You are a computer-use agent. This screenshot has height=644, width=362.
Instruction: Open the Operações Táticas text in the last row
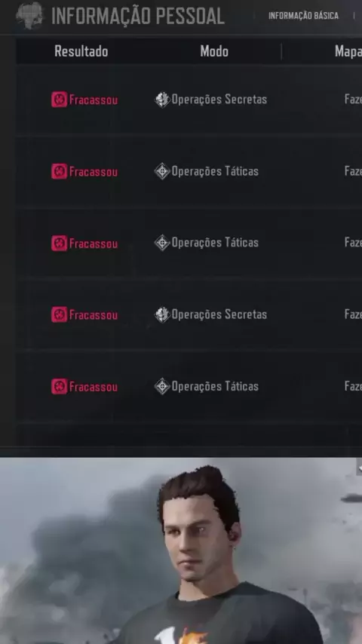(x=215, y=386)
